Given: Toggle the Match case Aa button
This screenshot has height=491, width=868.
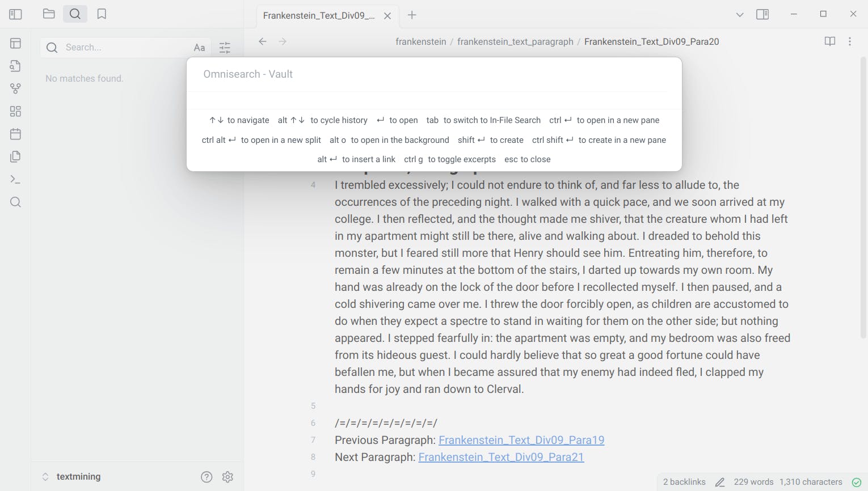Looking at the screenshot, I should (199, 48).
